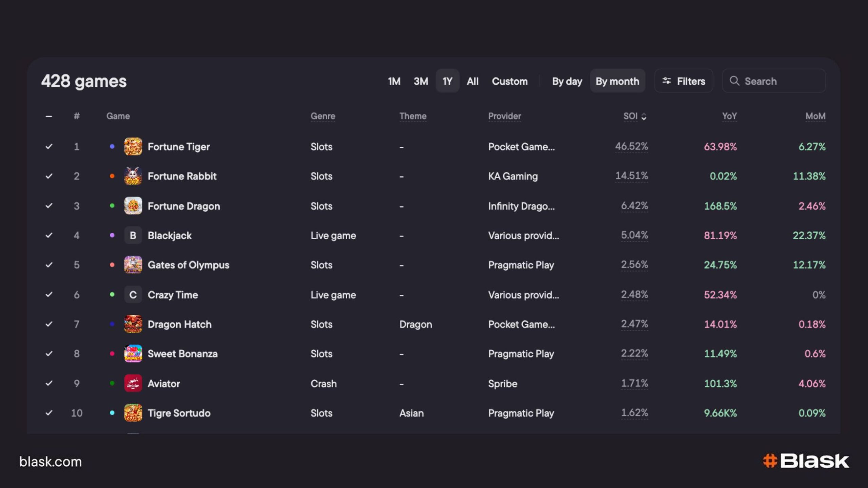Viewport: 868px width, 488px height.
Task: Deselect all rows with header checkbox
Action: (x=49, y=116)
